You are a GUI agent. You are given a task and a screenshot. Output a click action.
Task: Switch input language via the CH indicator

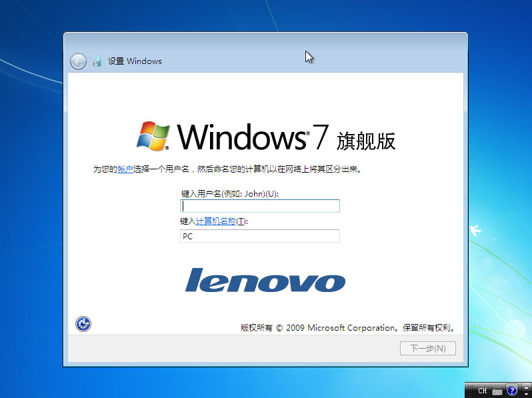(x=483, y=391)
